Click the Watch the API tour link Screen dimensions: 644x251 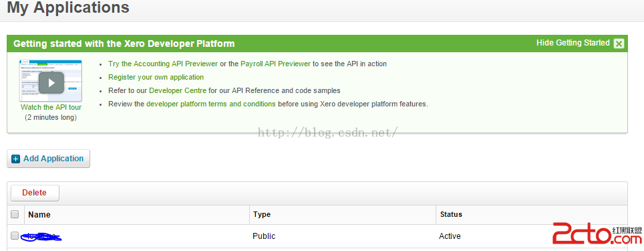51,107
